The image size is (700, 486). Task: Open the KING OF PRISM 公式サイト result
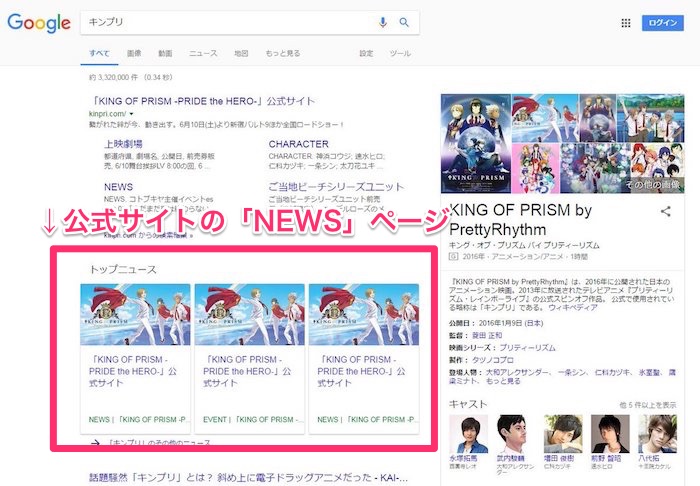(x=189, y=101)
